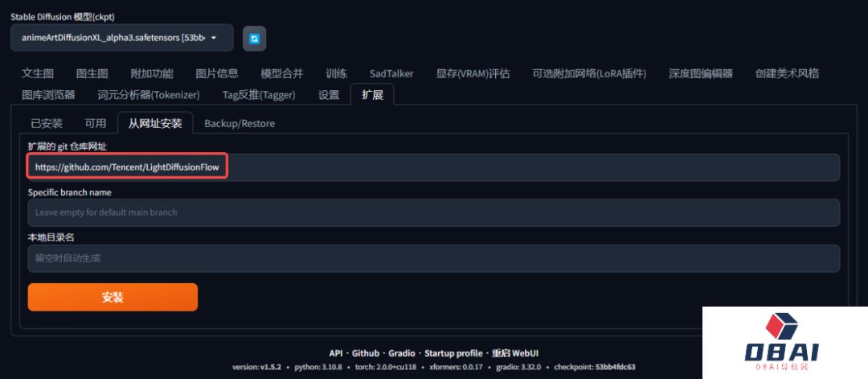Switch to the 深度图编辑器 tab

click(x=700, y=74)
